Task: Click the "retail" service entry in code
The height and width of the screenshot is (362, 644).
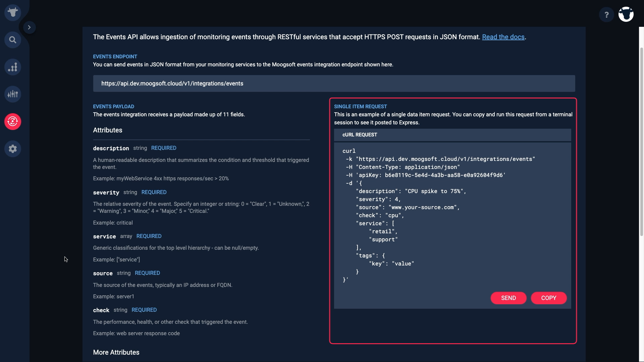Action: pyautogui.click(x=383, y=232)
